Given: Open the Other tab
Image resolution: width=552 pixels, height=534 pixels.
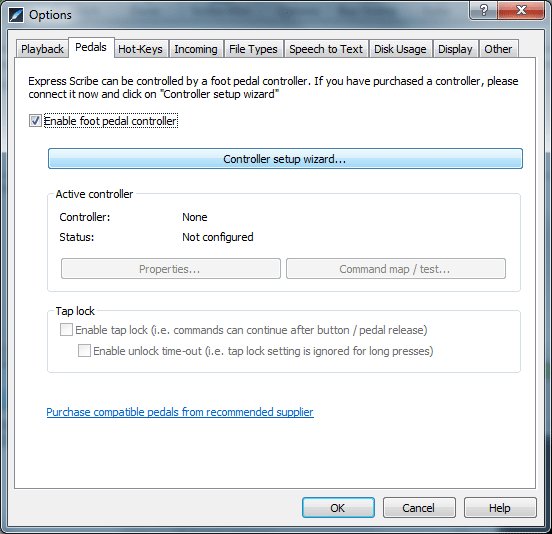Looking at the screenshot, I should click(x=498, y=49).
